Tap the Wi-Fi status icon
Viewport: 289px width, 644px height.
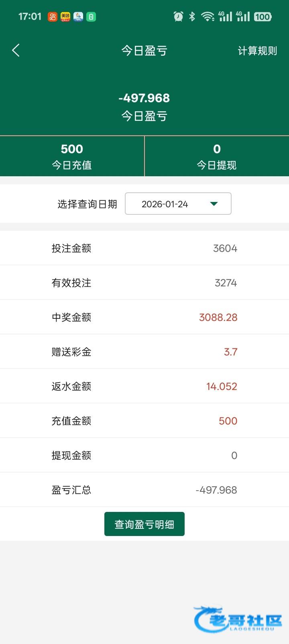click(208, 16)
